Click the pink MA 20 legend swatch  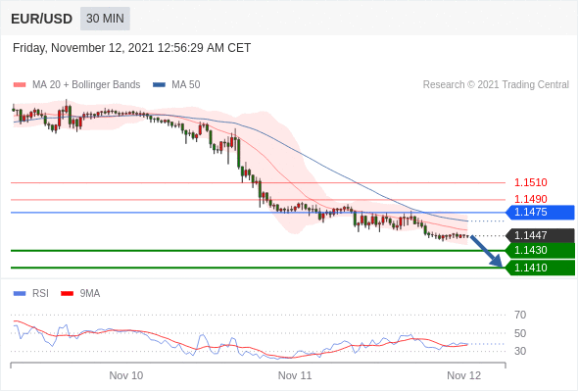(x=20, y=85)
